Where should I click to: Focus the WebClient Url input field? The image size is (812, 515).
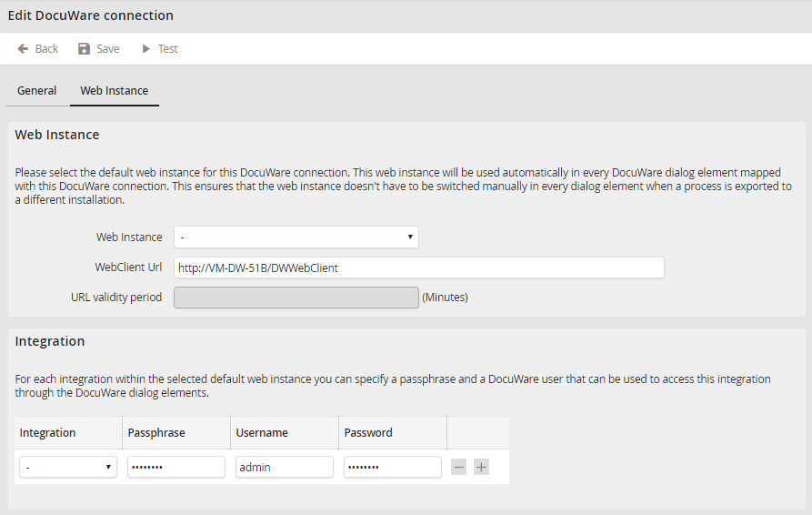tap(419, 268)
